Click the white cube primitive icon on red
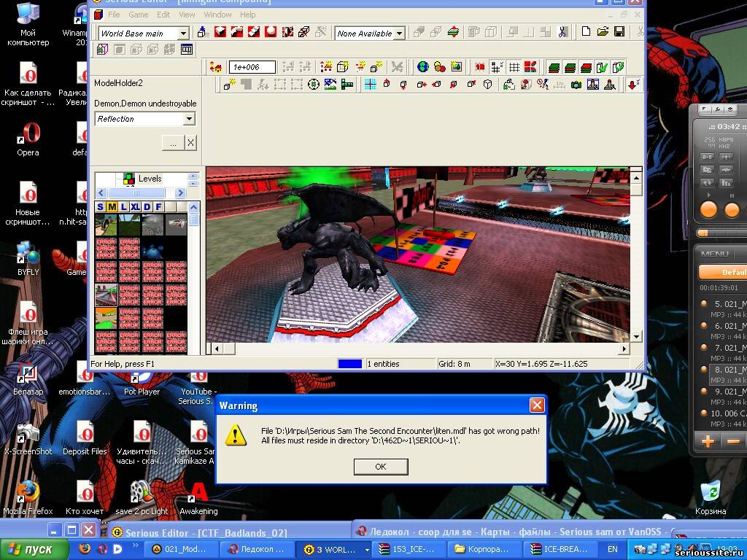The height and width of the screenshot is (560, 747). coord(220,32)
